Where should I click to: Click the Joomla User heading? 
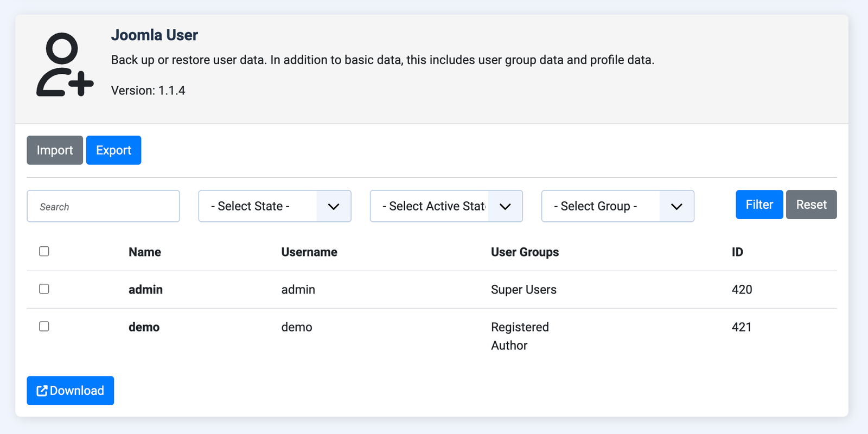(155, 35)
